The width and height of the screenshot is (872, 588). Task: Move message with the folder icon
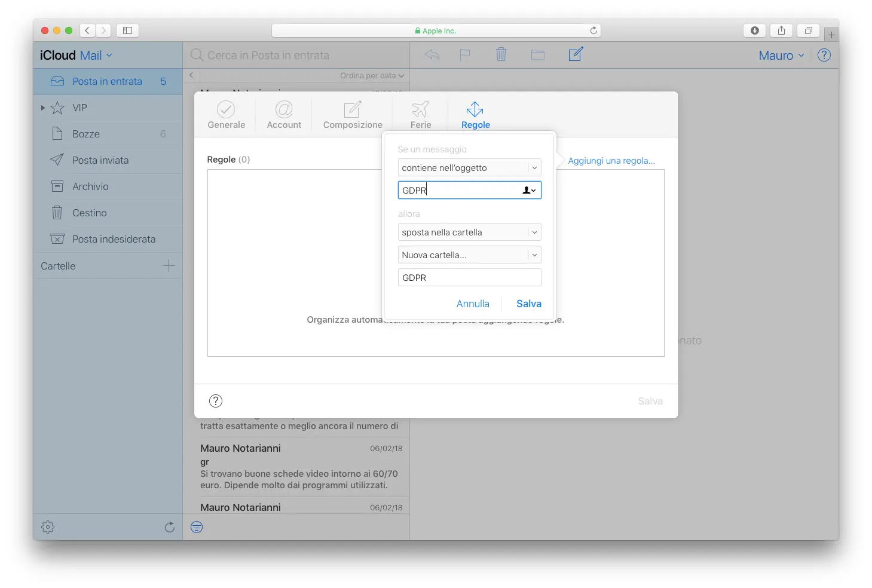[537, 54]
